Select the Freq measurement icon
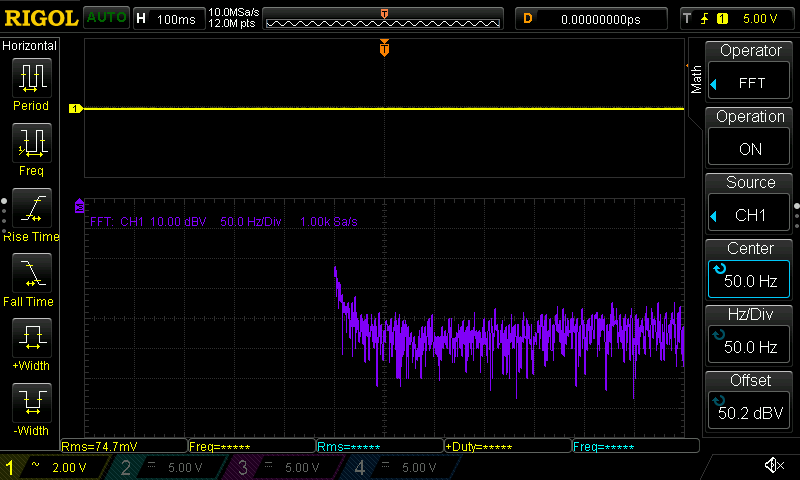 [30, 143]
